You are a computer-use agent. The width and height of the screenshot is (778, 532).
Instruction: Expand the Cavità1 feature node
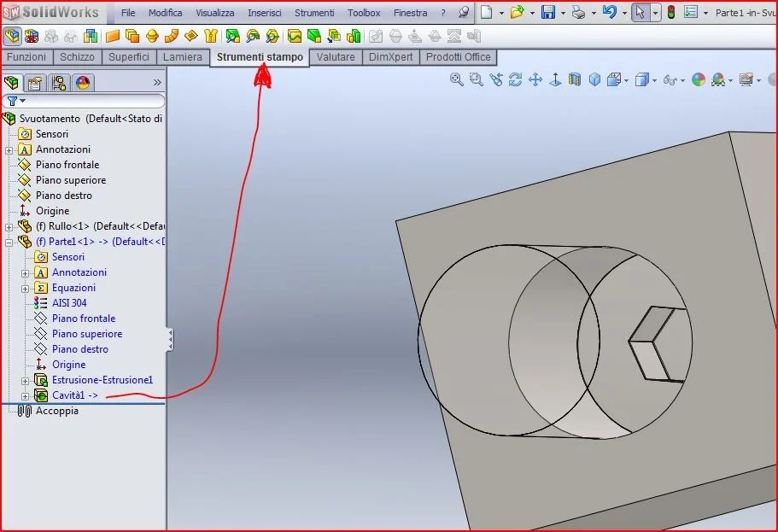click(x=26, y=396)
